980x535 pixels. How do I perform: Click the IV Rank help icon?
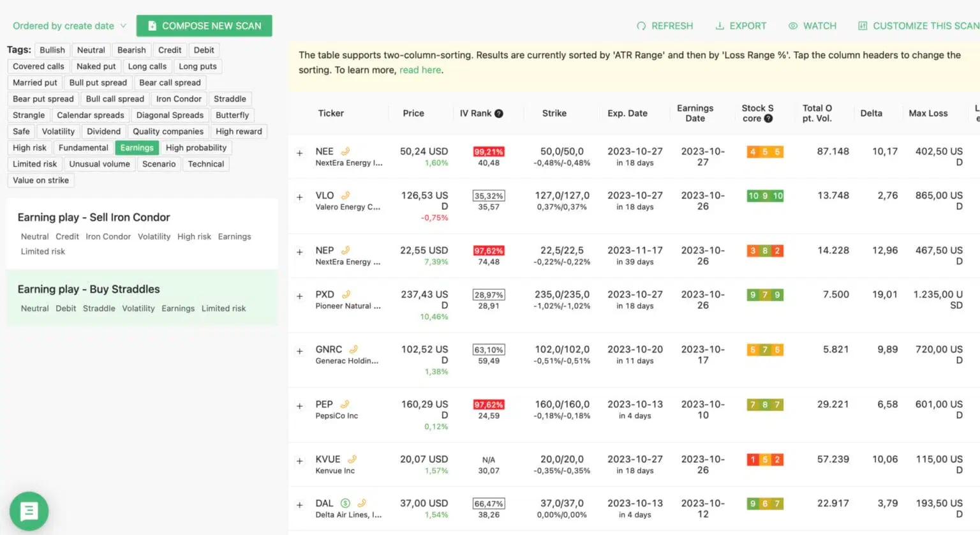click(499, 114)
